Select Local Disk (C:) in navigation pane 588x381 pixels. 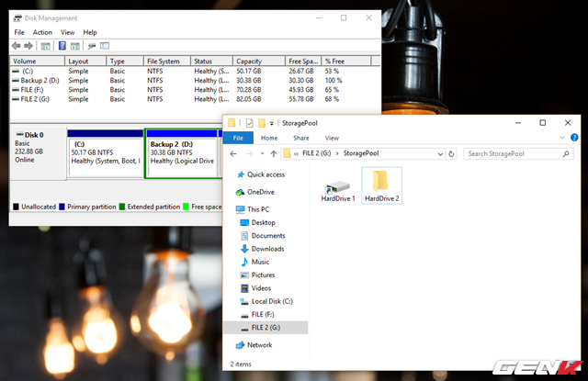(271, 300)
